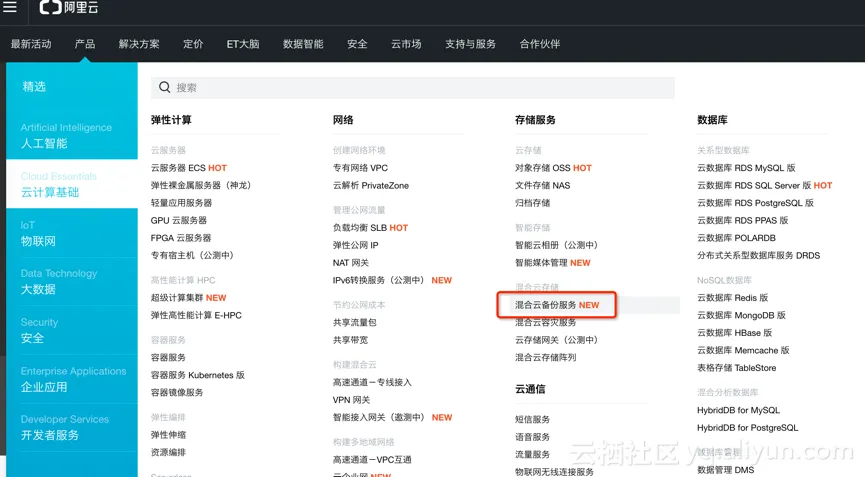
Task: Open the 云市场 nav item
Action: click(406, 44)
